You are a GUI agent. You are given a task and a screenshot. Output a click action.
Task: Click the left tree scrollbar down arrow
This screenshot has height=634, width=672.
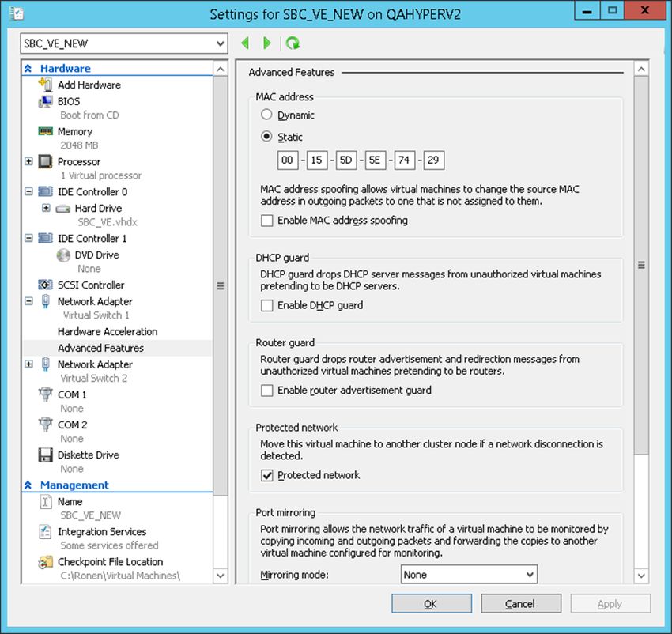tap(221, 576)
